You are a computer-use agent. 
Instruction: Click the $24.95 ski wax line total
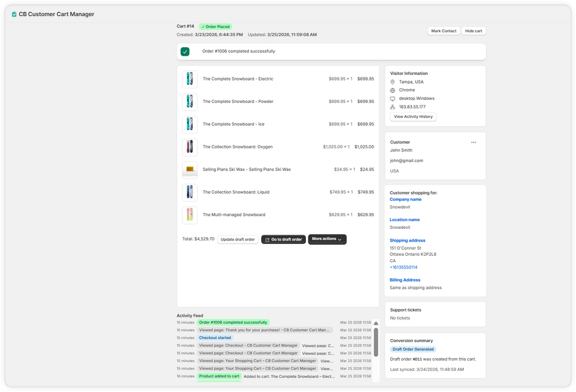coord(367,169)
